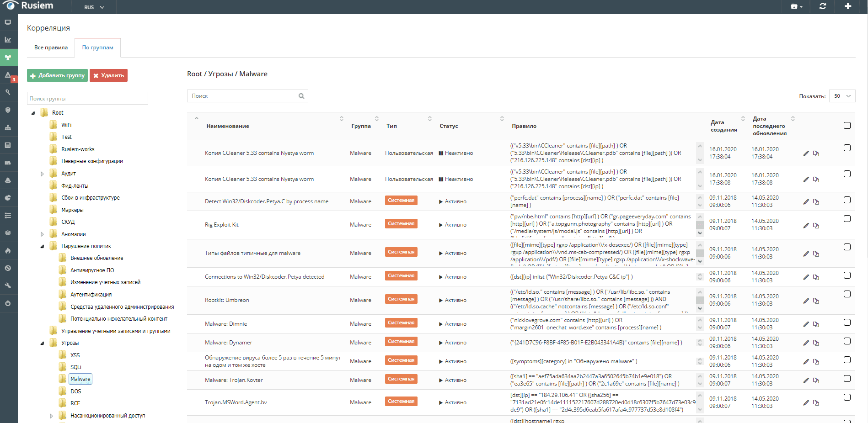Click the wrench icon in left sidebar
The image size is (868, 423).
point(8,286)
